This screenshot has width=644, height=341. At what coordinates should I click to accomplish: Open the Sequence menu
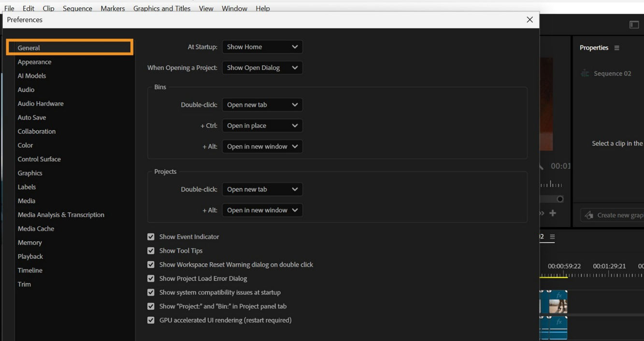coord(77,8)
